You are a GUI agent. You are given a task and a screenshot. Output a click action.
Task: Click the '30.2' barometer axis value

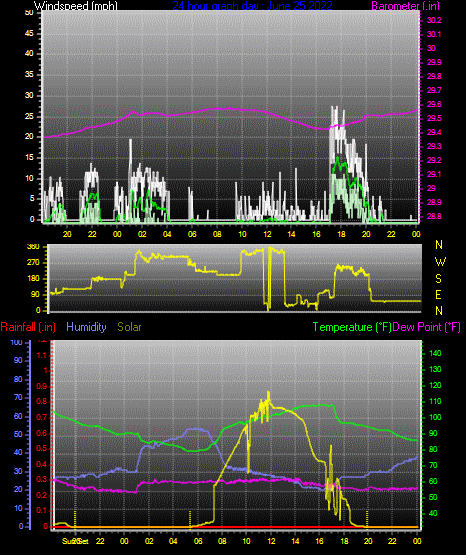coord(434,20)
